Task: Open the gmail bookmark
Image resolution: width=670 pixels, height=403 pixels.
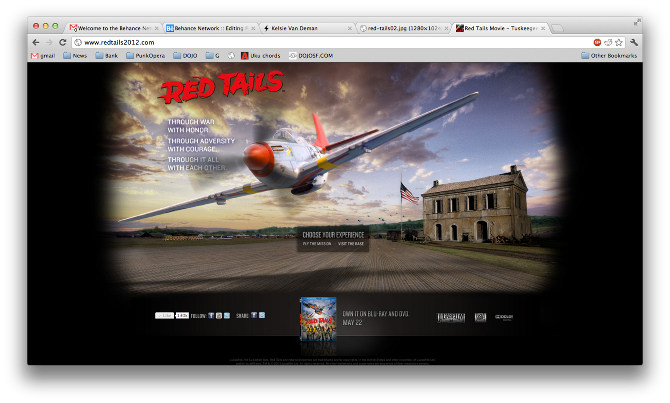Action: 43,56
